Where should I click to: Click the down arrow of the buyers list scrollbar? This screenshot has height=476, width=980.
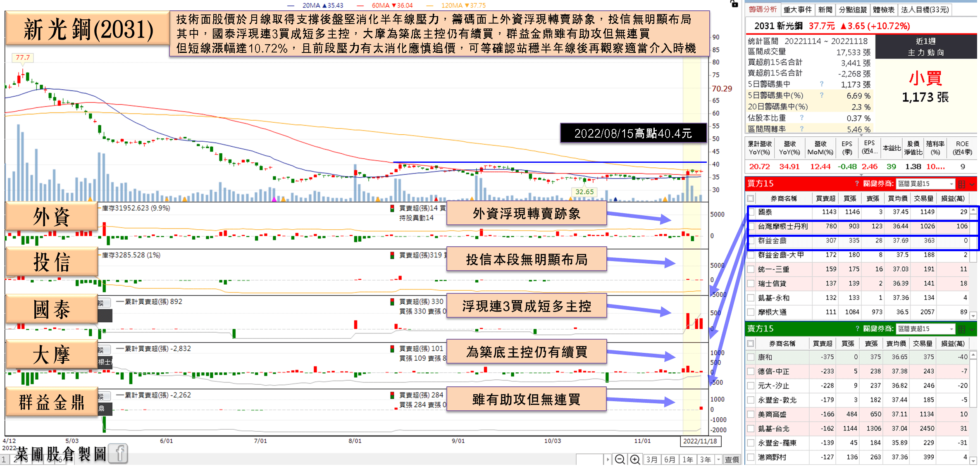973,316
